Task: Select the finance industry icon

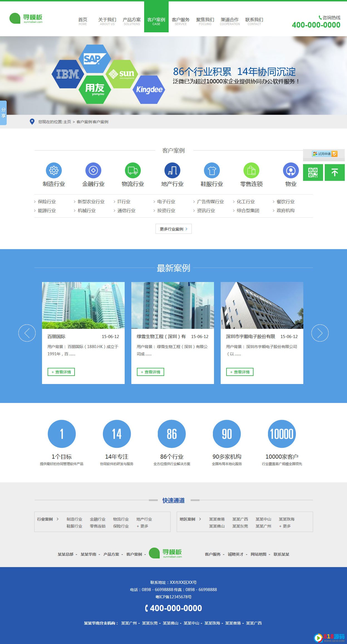Action: [93, 170]
